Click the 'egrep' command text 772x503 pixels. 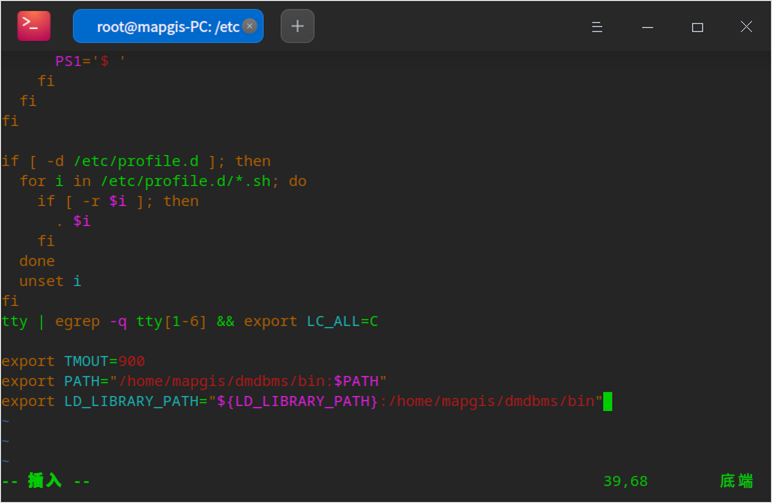click(77, 321)
